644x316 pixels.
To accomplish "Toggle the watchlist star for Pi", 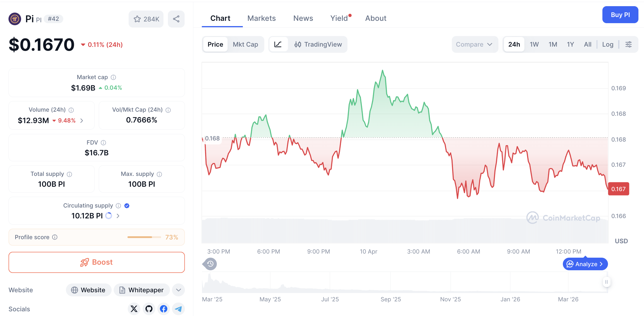I will (x=137, y=19).
